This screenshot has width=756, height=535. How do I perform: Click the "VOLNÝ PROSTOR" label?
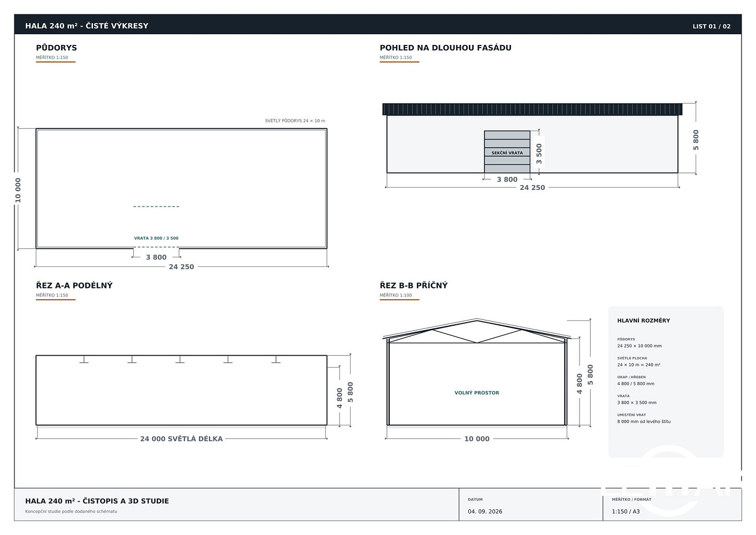[476, 393]
